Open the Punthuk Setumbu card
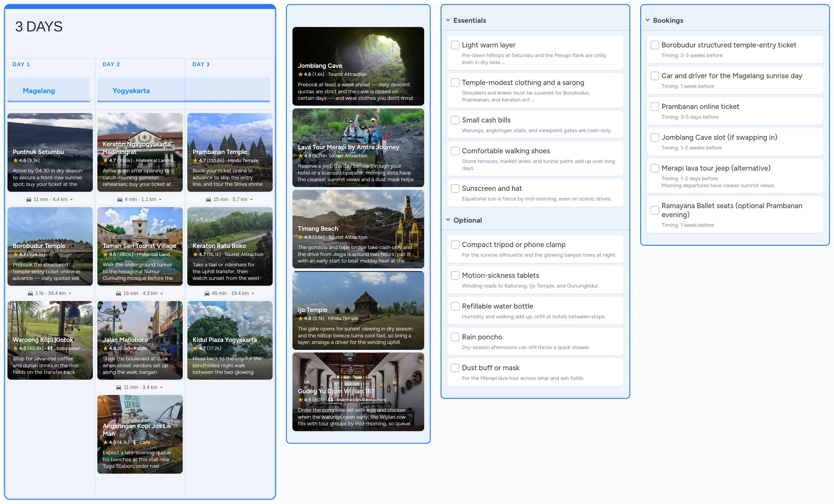Viewport: 834px width, 504px height. [x=50, y=152]
